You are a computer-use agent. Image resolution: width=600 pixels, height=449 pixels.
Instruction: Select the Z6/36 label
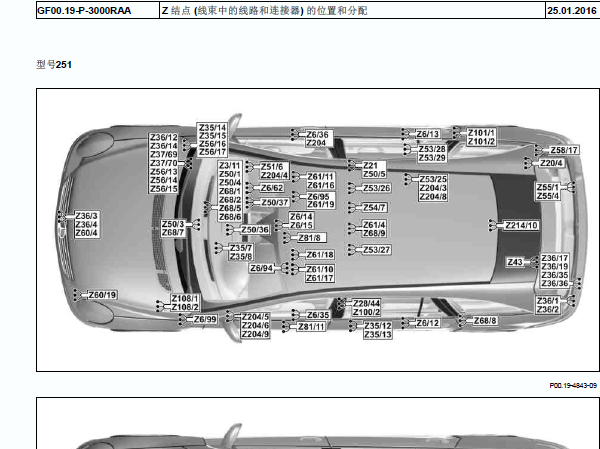[317, 135]
